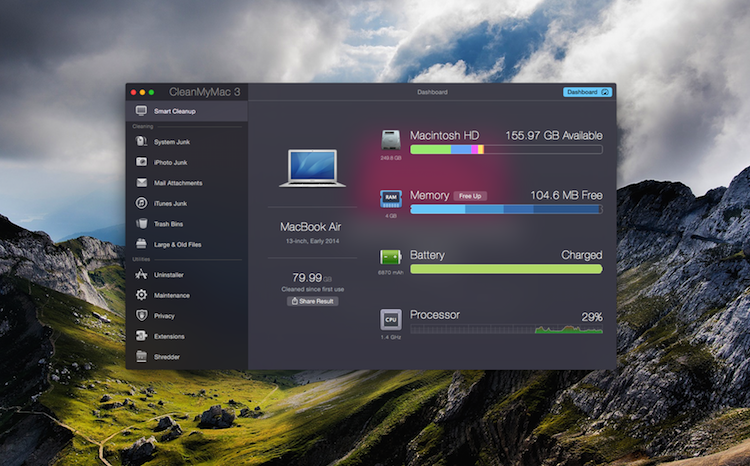
Task: Open Maintenance utility label
Action: (x=172, y=296)
